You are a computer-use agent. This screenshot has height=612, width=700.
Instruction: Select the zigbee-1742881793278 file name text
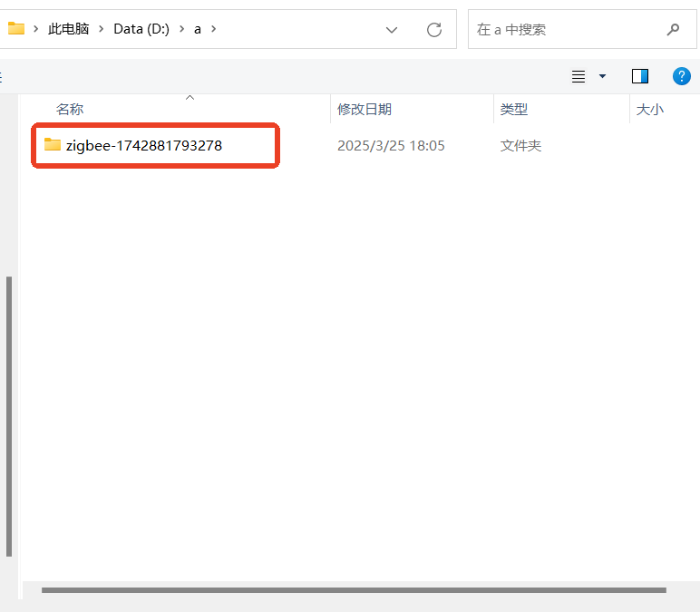[144, 146]
